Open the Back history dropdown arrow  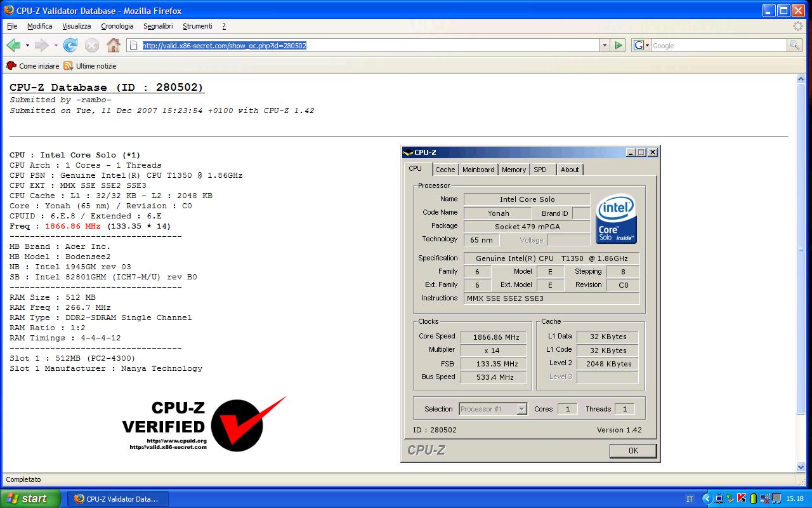pos(27,46)
